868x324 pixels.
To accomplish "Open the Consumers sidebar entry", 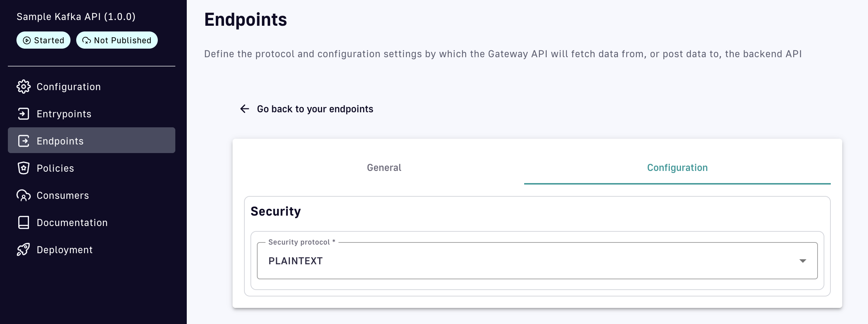I will click(63, 196).
